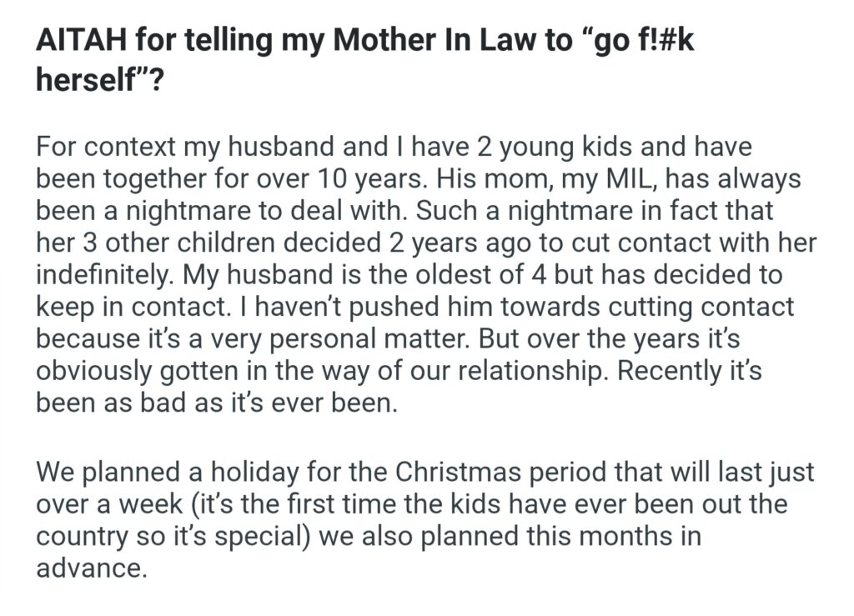
Task: Click the phrase "oldest of 4"
Action: pyautogui.click(x=505, y=273)
